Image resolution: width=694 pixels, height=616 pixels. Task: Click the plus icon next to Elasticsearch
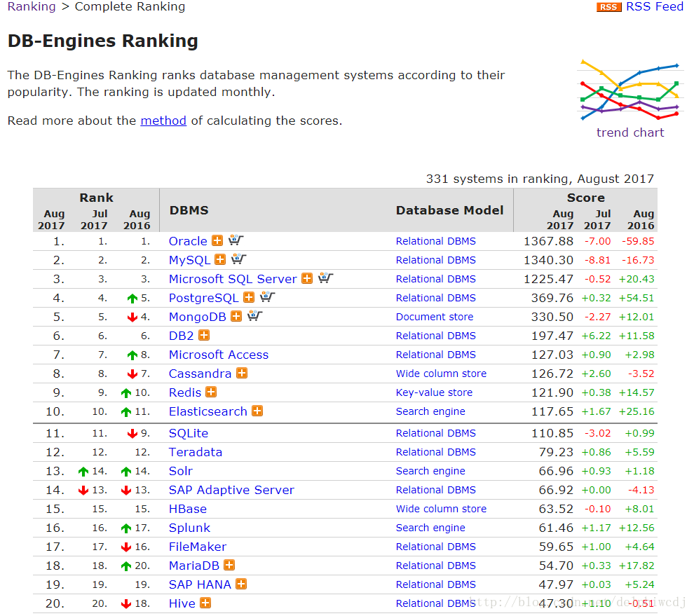[257, 411]
